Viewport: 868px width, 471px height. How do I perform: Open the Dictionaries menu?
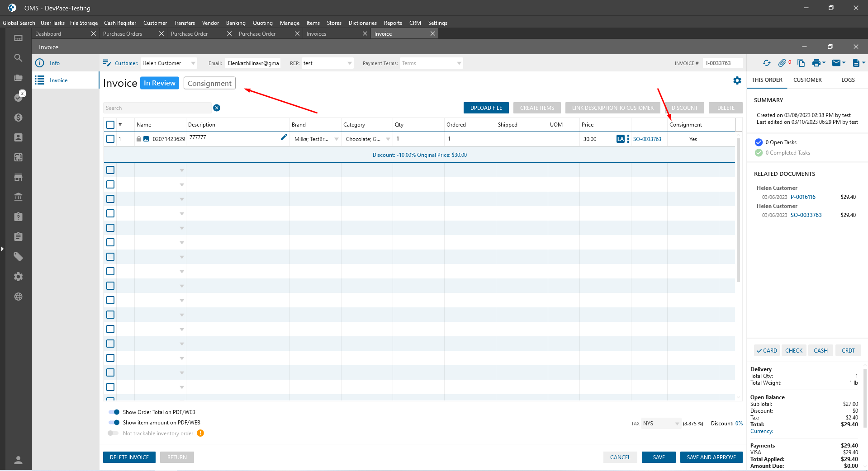363,23
